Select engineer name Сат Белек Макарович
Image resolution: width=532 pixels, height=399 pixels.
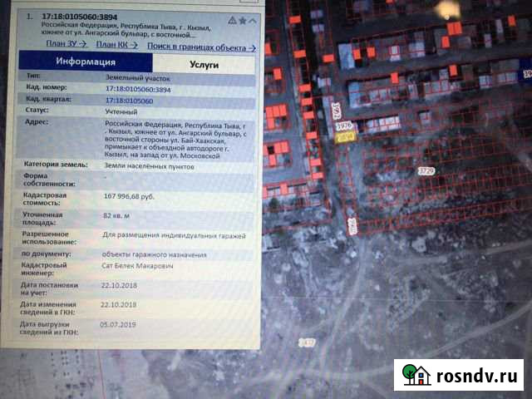pyautogui.click(x=137, y=266)
